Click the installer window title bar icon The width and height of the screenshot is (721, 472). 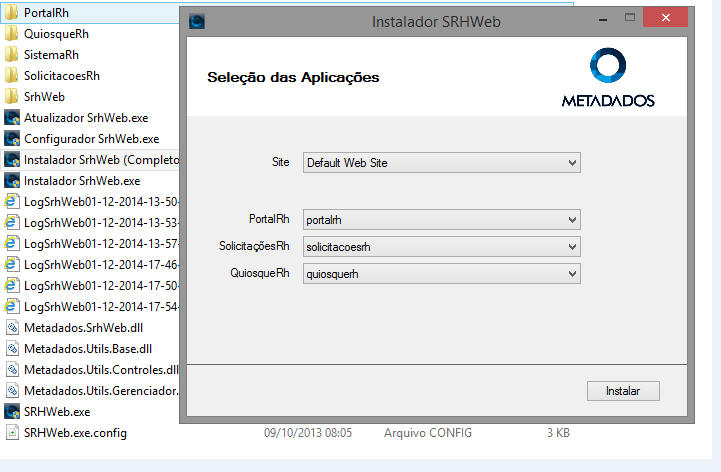(197, 20)
